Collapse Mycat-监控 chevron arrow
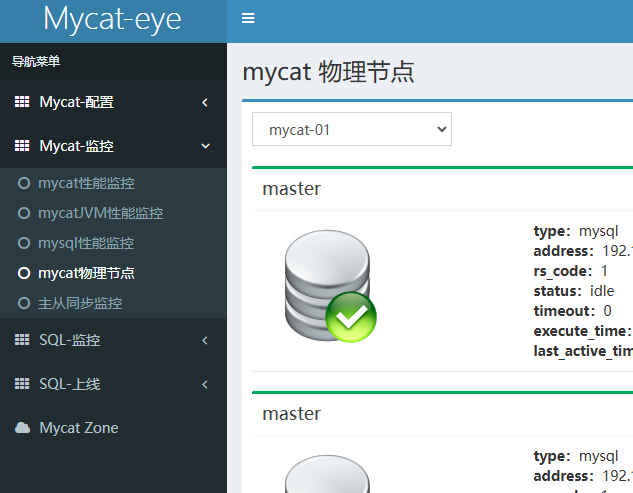This screenshot has height=493, width=633. click(x=205, y=146)
